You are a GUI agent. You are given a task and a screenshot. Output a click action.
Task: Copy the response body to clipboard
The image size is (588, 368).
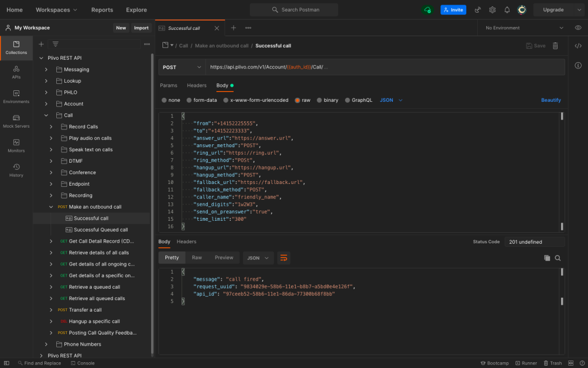coord(547,258)
